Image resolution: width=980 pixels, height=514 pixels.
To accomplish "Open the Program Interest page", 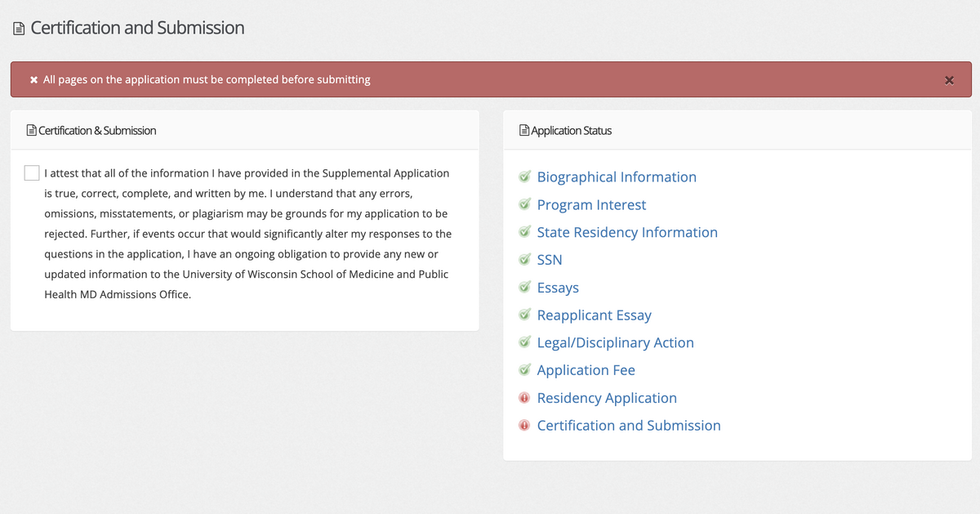I will (591, 205).
